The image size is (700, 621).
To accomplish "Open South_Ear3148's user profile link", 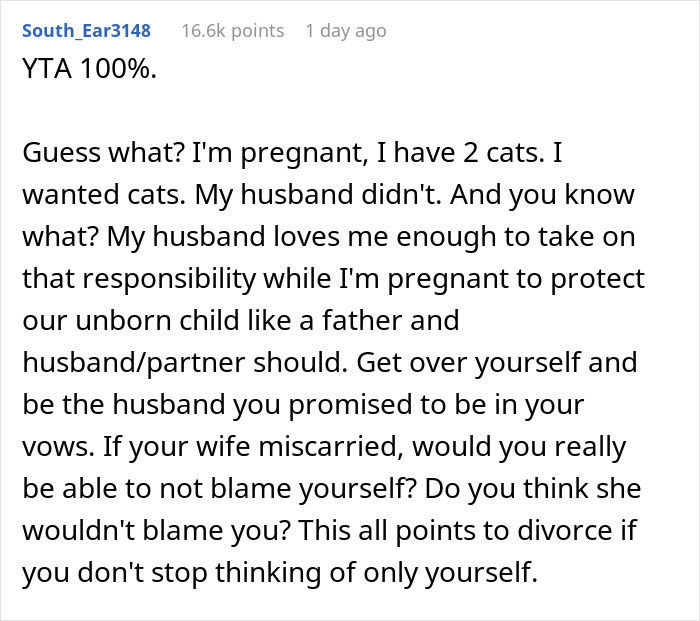I will tap(85, 31).
